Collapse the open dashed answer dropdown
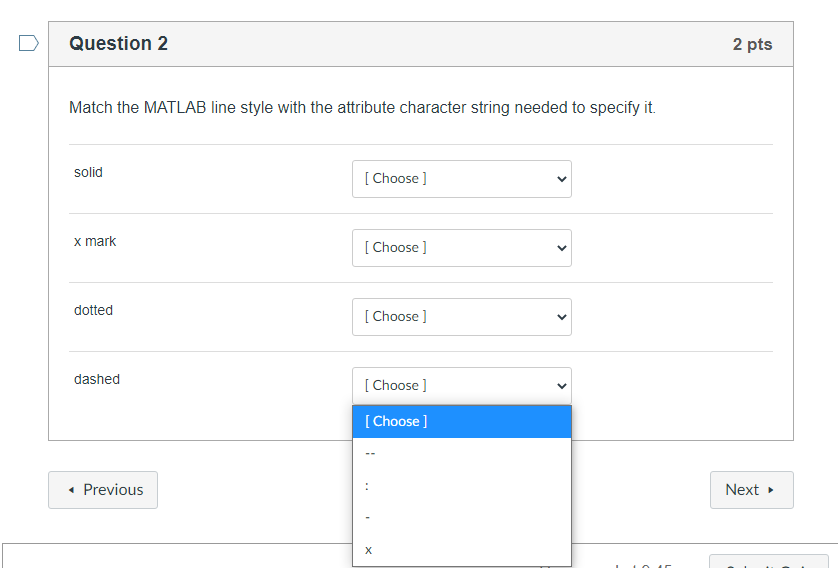Image resolution: width=838 pixels, height=568 pixels. [461, 386]
